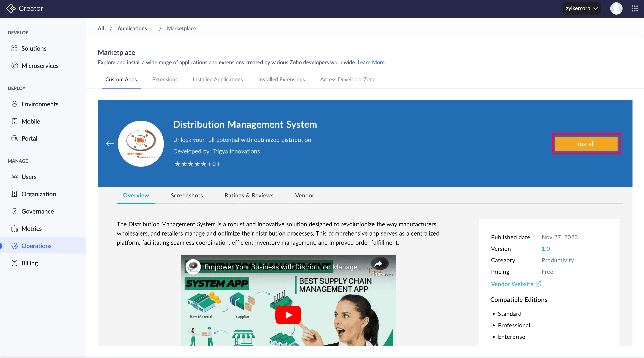This screenshot has height=358, width=644.
Task: Click the Metrics bar chart icon
Action: 15,228
